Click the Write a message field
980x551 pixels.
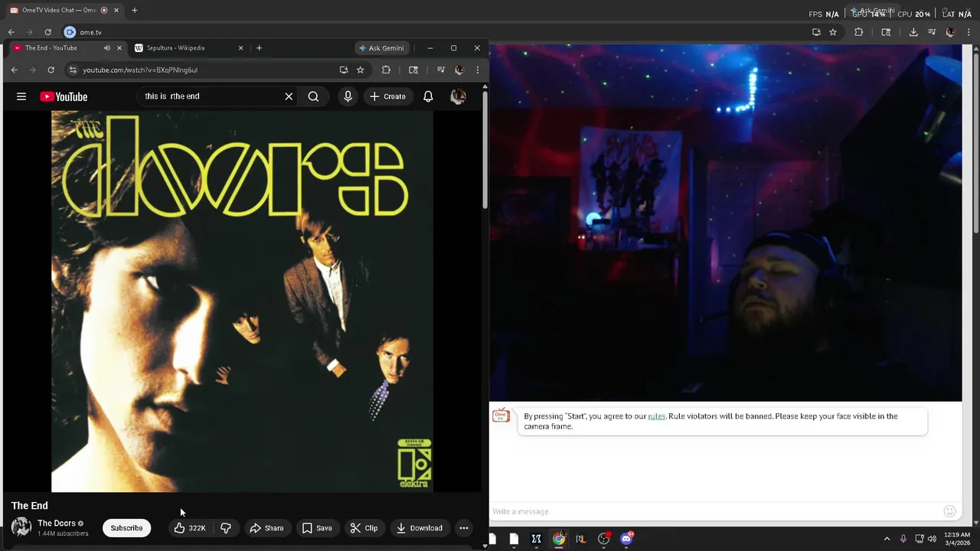tap(714, 511)
